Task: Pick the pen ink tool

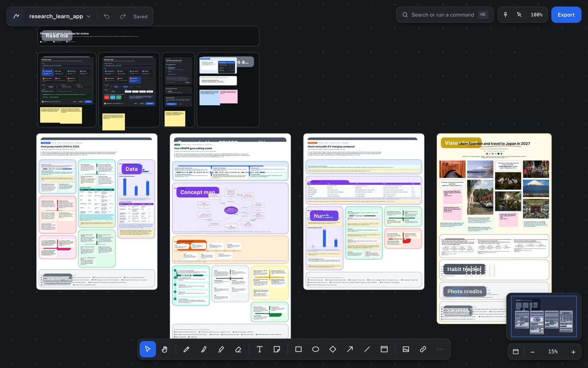Action: coord(204,349)
